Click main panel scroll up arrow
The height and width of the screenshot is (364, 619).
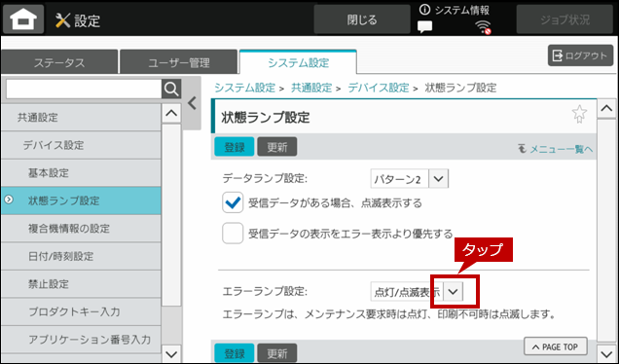[606, 108]
